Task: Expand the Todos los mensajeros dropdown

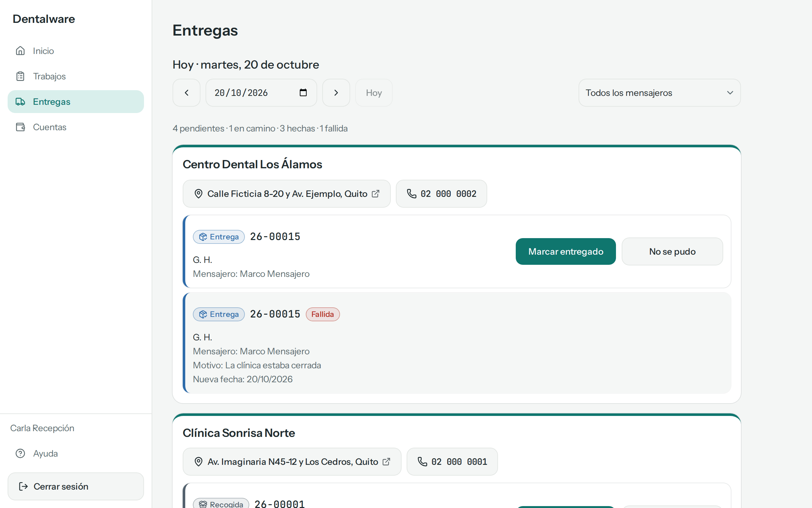Action: coord(660,93)
